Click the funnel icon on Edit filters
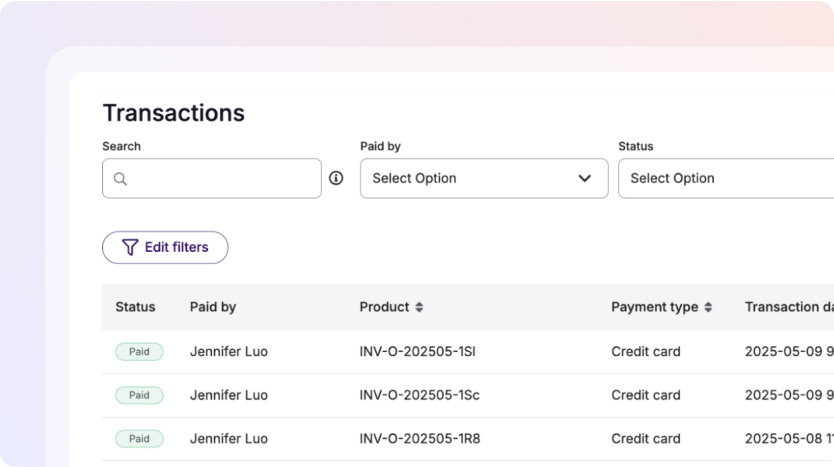Viewport: 834px width, 467px height. pyautogui.click(x=129, y=247)
